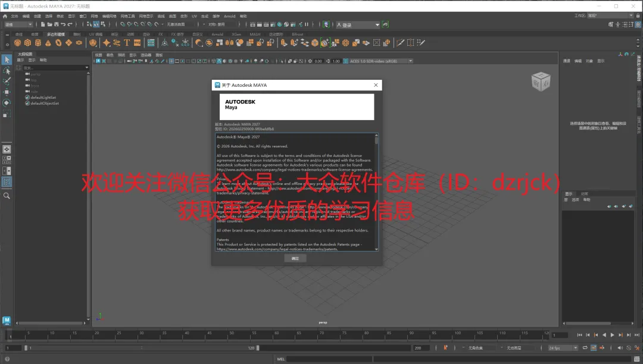Click the current frame input field
Viewport: 643px width, 364px height.
coord(559,335)
